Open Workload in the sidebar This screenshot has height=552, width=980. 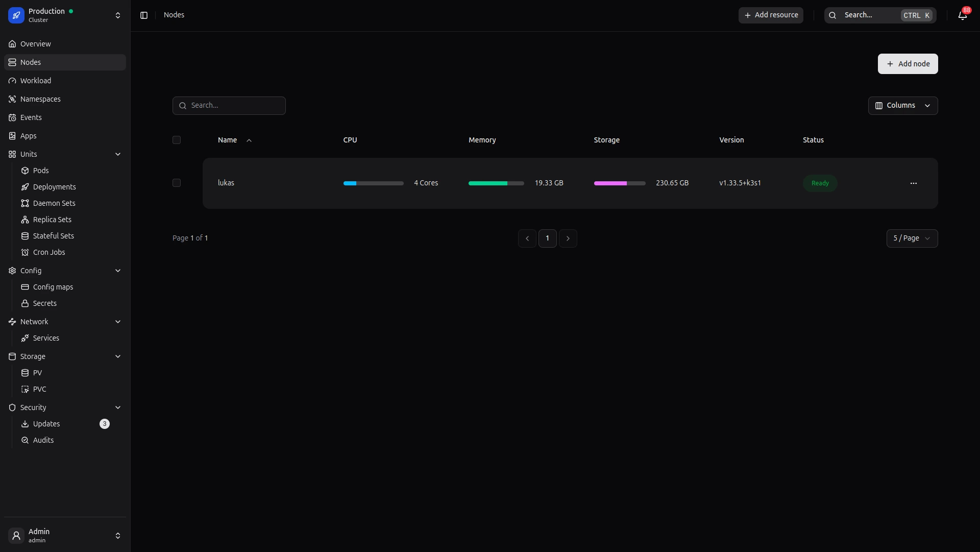[36, 81]
